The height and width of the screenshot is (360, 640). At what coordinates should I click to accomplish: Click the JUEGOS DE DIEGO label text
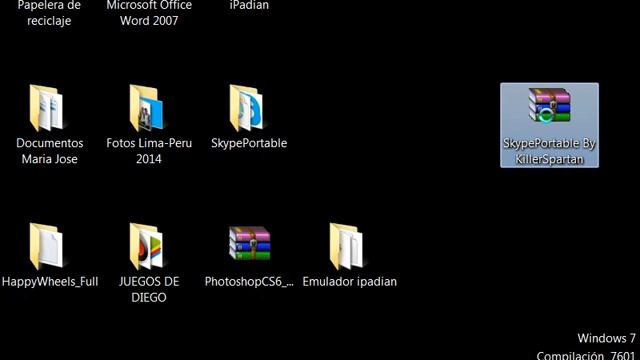149,289
